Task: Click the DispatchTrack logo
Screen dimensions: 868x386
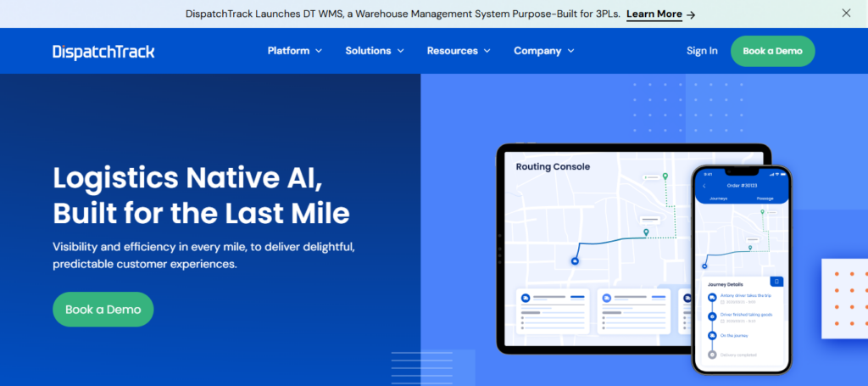Action: [103, 52]
